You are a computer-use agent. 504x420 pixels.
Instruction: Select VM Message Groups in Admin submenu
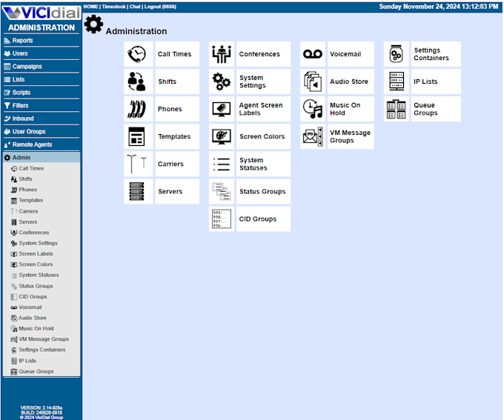tap(44, 339)
